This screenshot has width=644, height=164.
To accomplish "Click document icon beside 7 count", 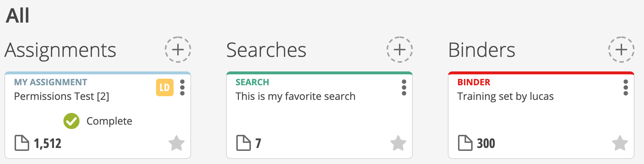I will pos(243,143).
